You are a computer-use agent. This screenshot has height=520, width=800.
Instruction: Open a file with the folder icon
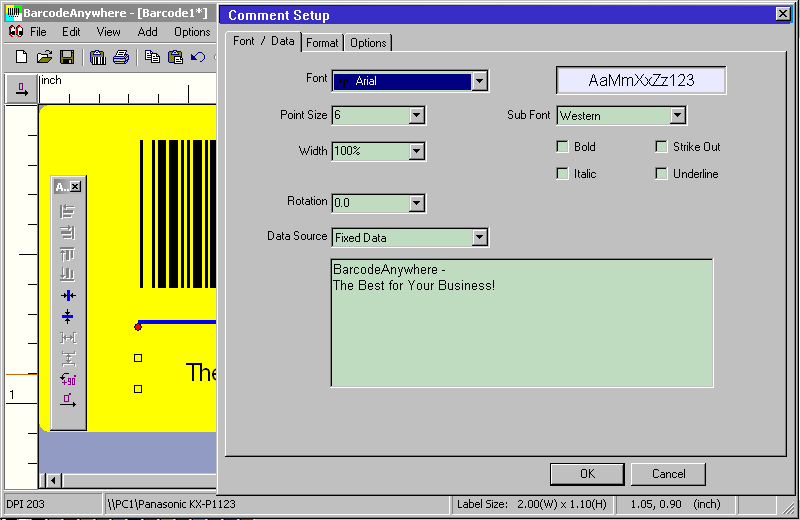44,57
